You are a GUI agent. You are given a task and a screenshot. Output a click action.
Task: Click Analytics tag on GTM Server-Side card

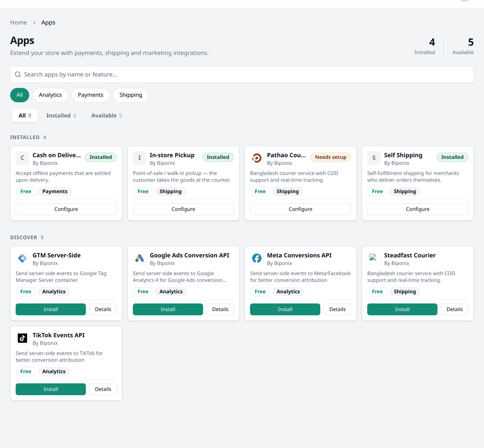54,292
